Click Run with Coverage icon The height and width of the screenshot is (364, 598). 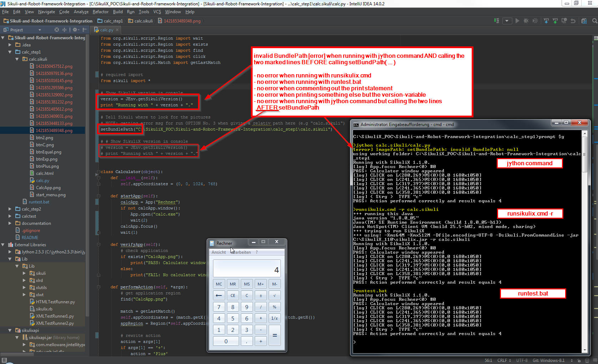point(535,21)
